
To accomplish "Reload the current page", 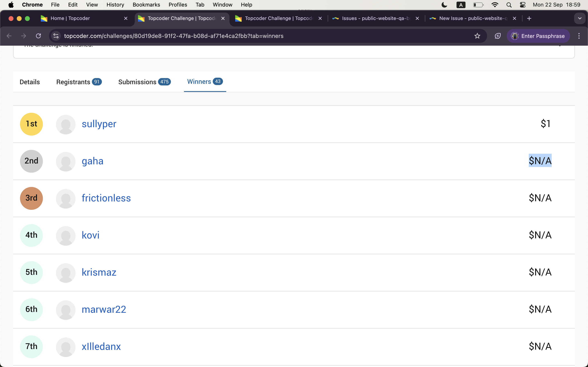I will click(38, 36).
